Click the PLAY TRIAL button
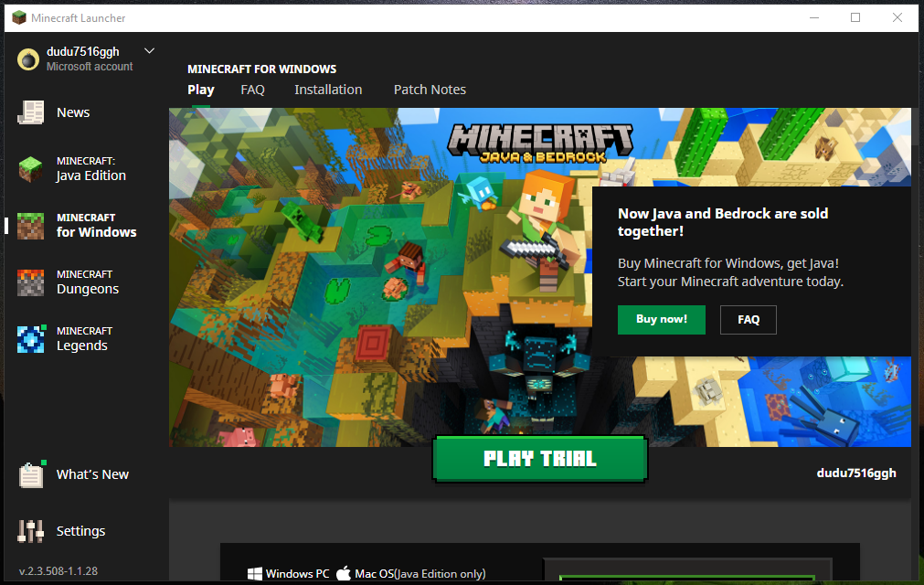Viewport: 924px width, 585px height. (x=540, y=459)
